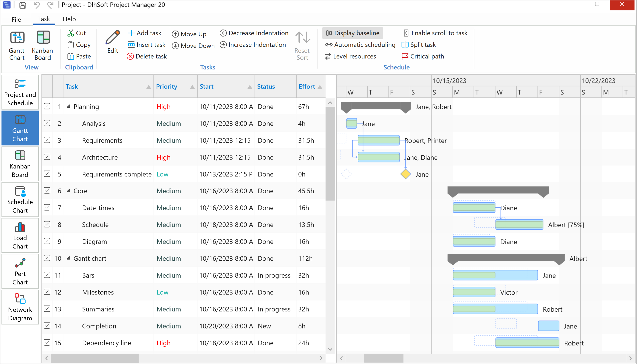This screenshot has height=364, width=637.
Task: Click the Jane milestone diamond in the chart
Action: click(x=406, y=174)
